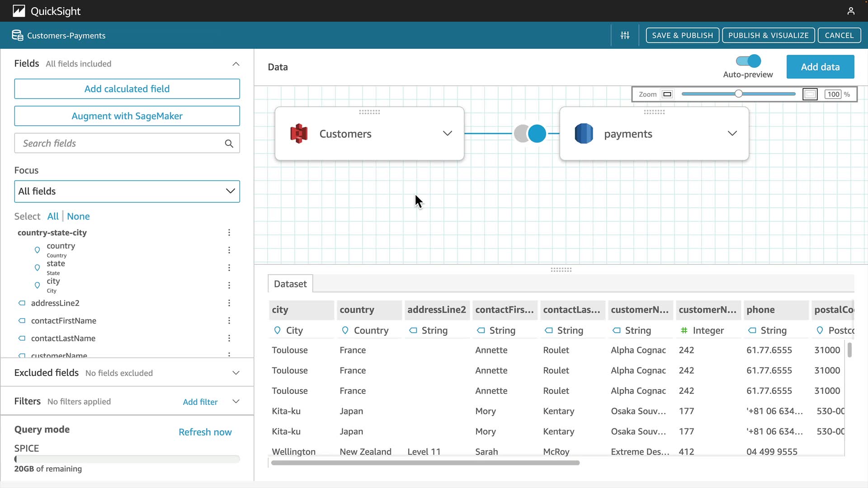
Task: Click the QuickSight logo icon
Action: point(19,11)
